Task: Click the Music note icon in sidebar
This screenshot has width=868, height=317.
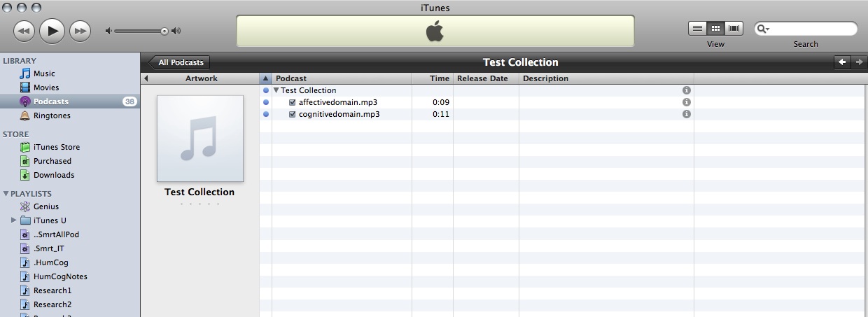Action: coord(25,73)
